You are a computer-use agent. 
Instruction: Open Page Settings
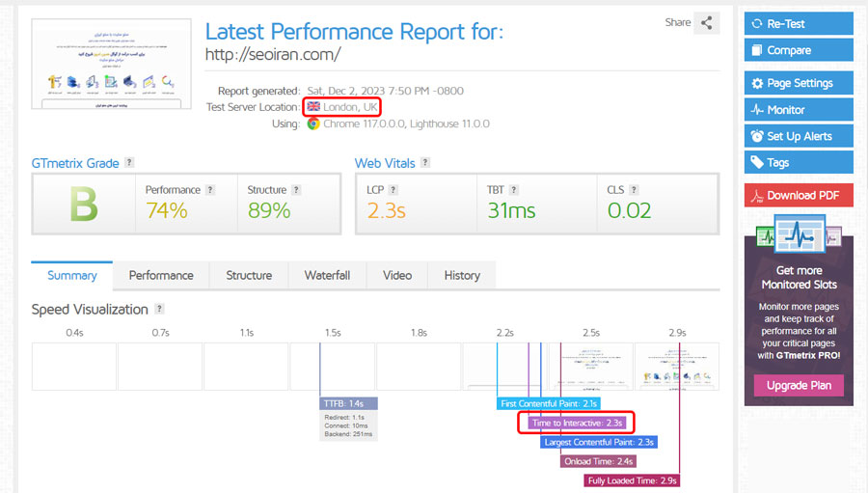pyautogui.click(x=799, y=83)
